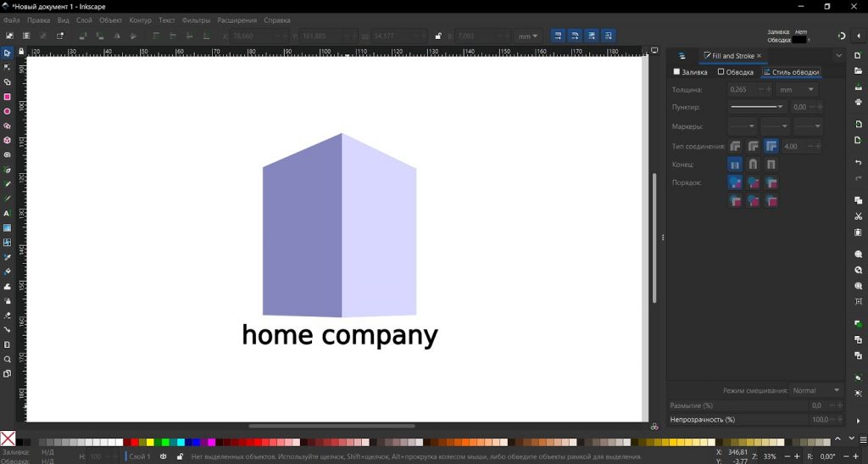Select butt cap end icon
Screen dimensions: 868x464
(x=735, y=165)
